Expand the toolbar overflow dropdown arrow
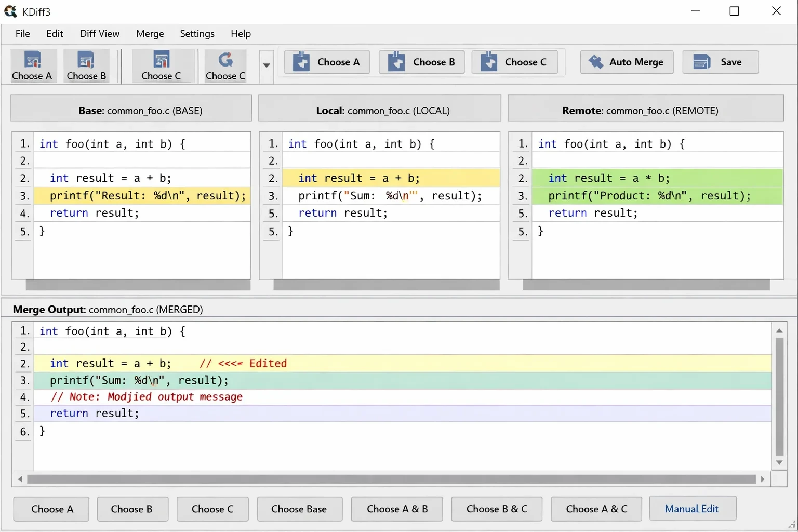 [x=267, y=66]
